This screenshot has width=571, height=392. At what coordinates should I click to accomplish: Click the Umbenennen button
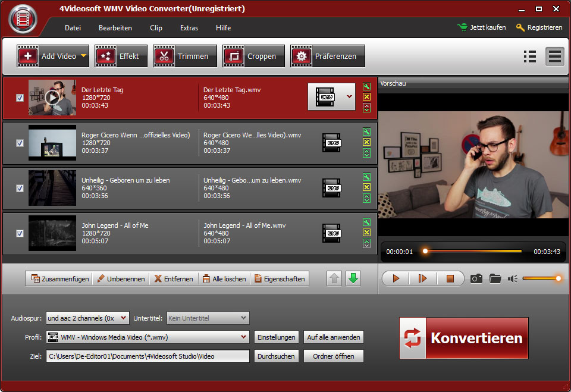pyautogui.click(x=121, y=279)
